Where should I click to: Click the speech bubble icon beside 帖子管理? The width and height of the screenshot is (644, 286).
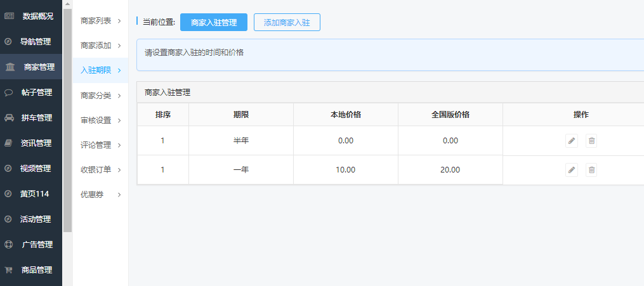[9, 93]
